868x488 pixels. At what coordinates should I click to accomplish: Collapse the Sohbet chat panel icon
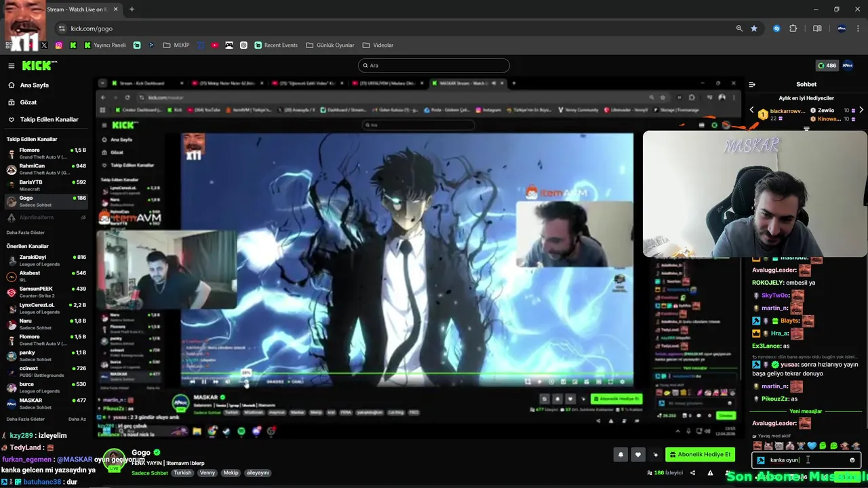click(x=751, y=85)
